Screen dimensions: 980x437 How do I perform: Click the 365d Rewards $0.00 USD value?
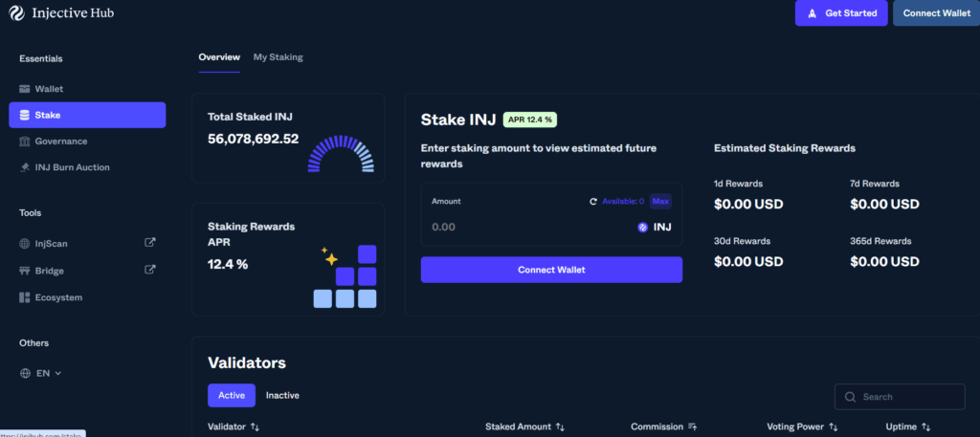pyautogui.click(x=884, y=262)
